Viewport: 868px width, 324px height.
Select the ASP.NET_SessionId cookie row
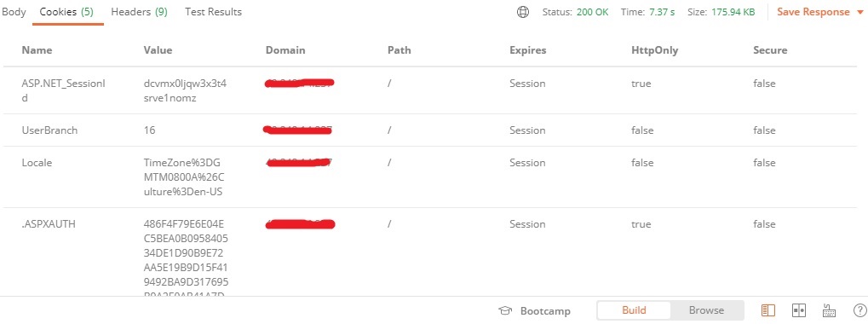point(430,91)
